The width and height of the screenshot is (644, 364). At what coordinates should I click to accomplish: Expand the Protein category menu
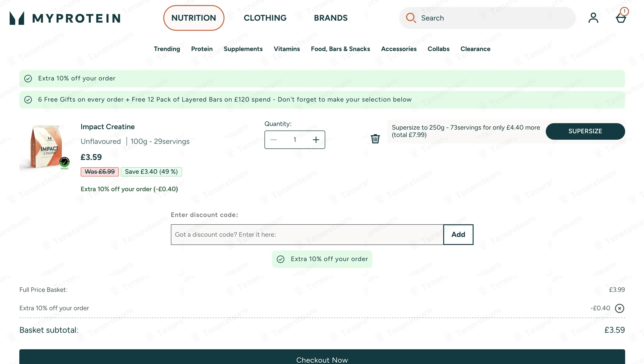[x=202, y=49]
